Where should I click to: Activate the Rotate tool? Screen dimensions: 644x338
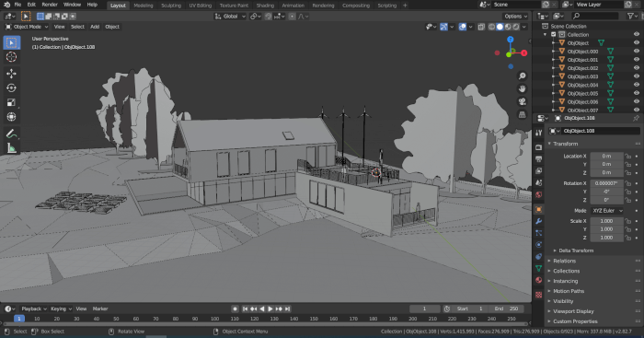[x=11, y=88]
